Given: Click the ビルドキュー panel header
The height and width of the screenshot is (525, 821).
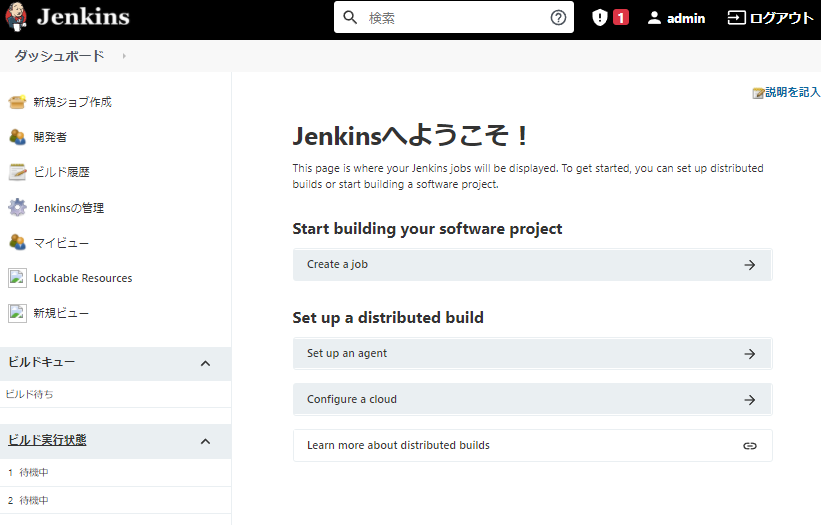Looking at the screenshot, I should coord(115,363).
